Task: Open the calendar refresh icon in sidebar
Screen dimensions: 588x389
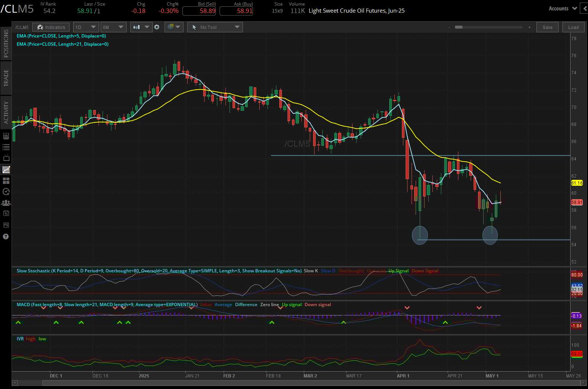Action: pyautogui.click(x=6, y=214)
